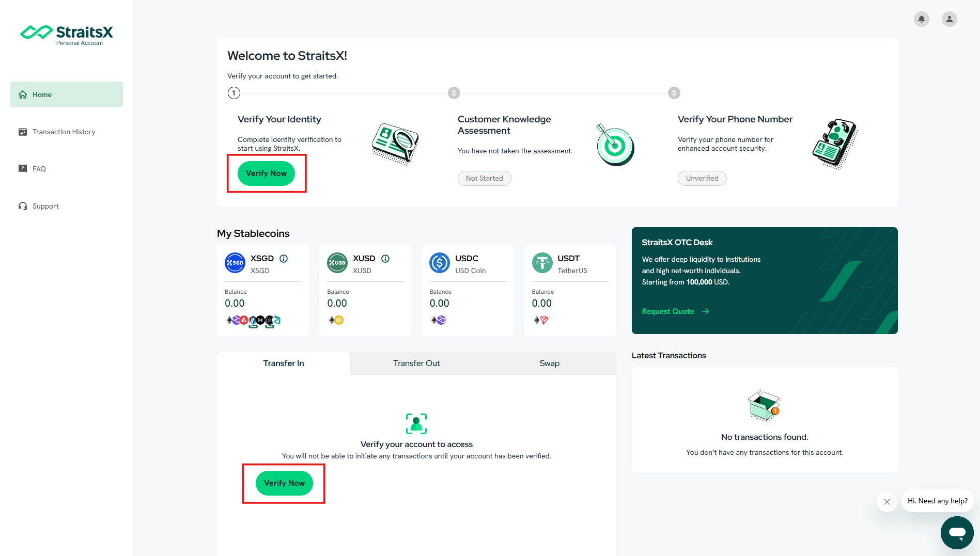Click the Transaction History sidebar icon

23,132
